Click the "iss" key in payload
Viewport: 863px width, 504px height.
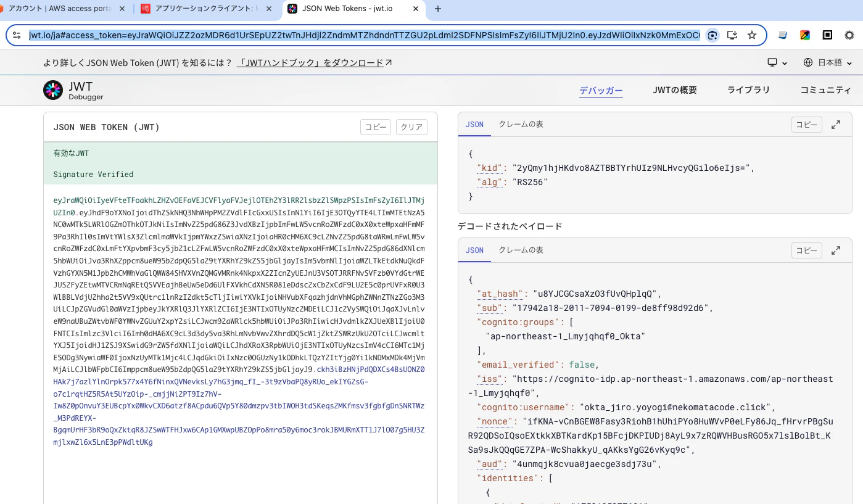tap(490, 379)
